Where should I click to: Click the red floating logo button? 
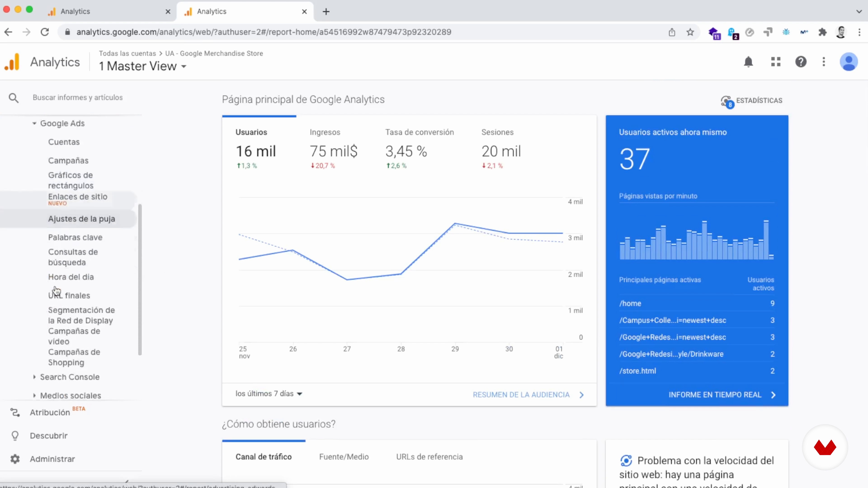tap(825, 448)
